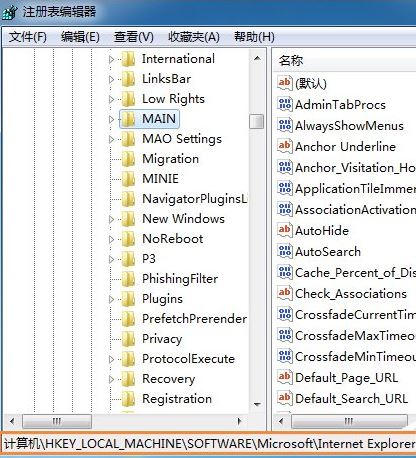Click the values pane horizontal scrollbar thumb
416x458 pixels.
(x=349, y=421)
